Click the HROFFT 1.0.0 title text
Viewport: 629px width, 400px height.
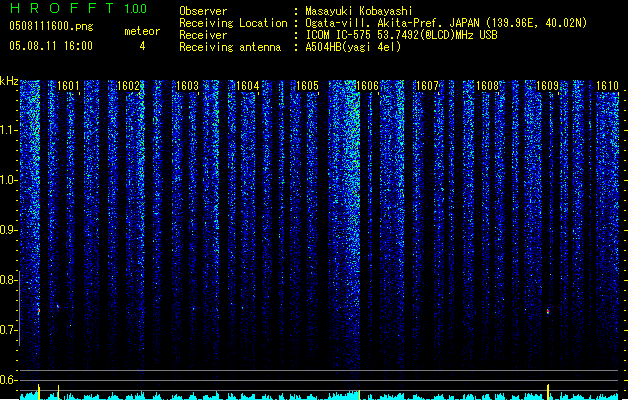(78, 8)
